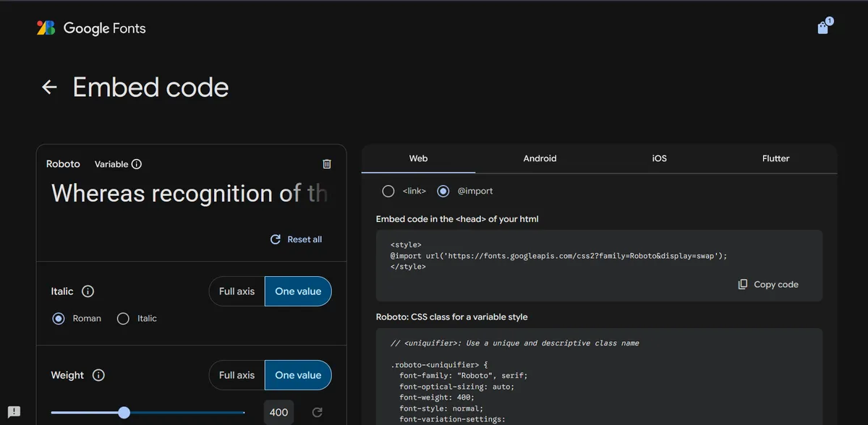Click the Variable info icon
The image size is (868, 425).
click(137, 164)
